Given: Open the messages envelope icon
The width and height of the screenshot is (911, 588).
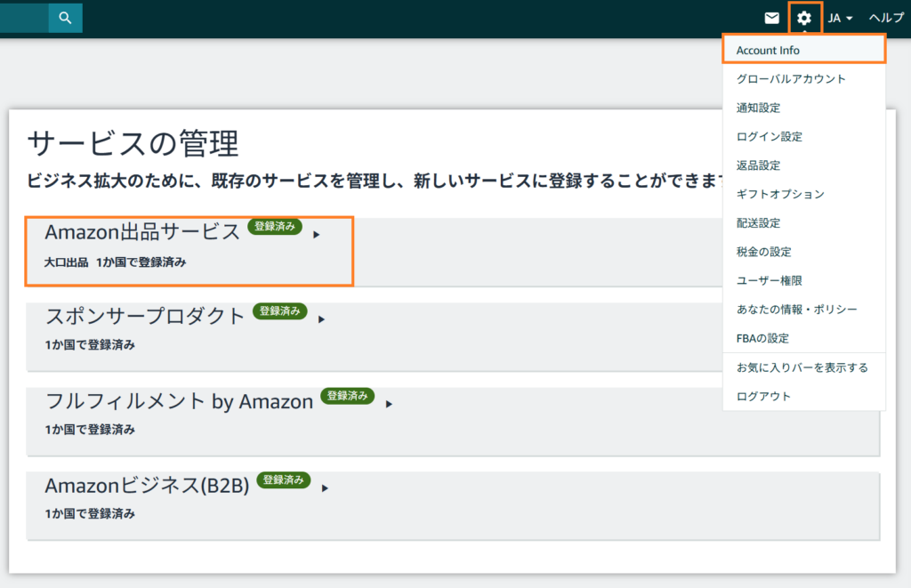Looking at the screenshot, I should coord(771,18).
